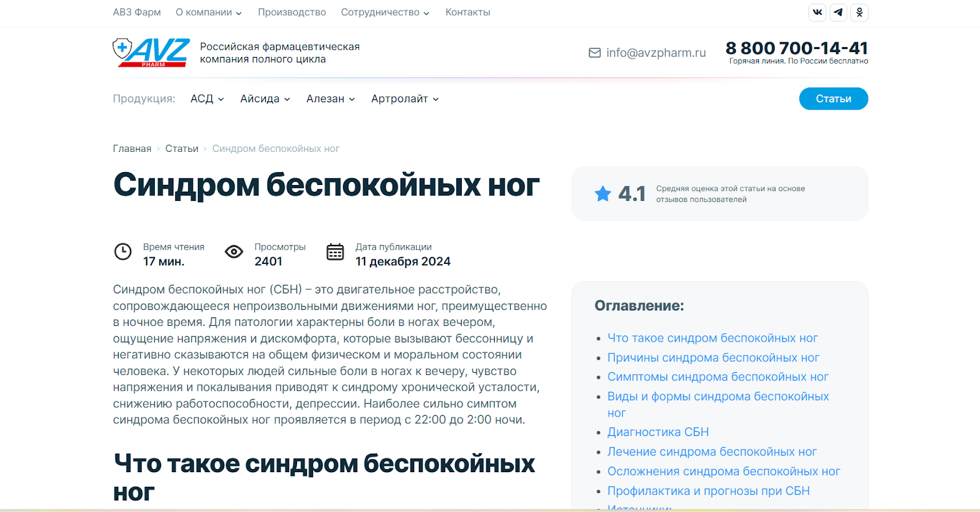Screen dimensions: 980x512
Task: Expand the О компании menu
Action: [208, 12]
